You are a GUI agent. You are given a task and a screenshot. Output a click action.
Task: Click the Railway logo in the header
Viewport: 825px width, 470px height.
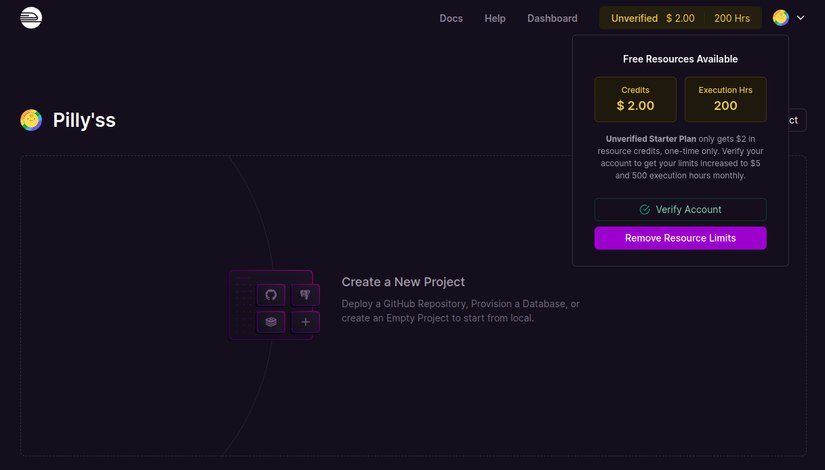point(31,18)
